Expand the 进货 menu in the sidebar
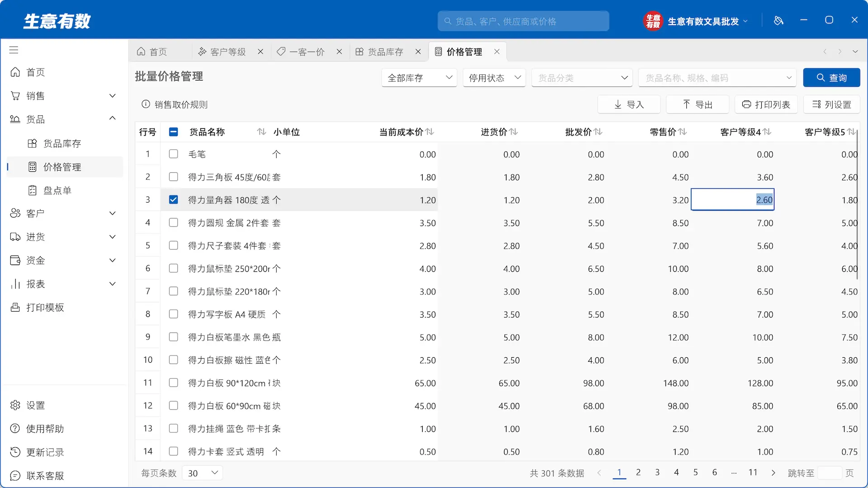Screen dimensions: 868x488 coord(113,237)
